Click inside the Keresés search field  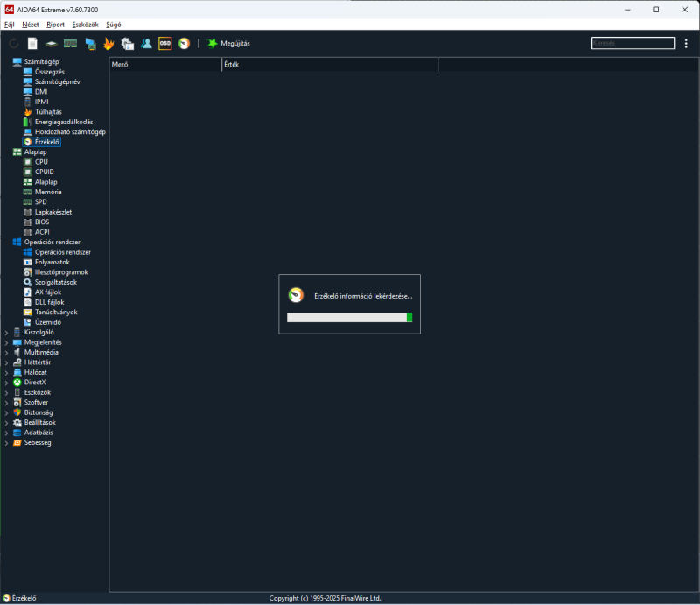coord(633,43)
